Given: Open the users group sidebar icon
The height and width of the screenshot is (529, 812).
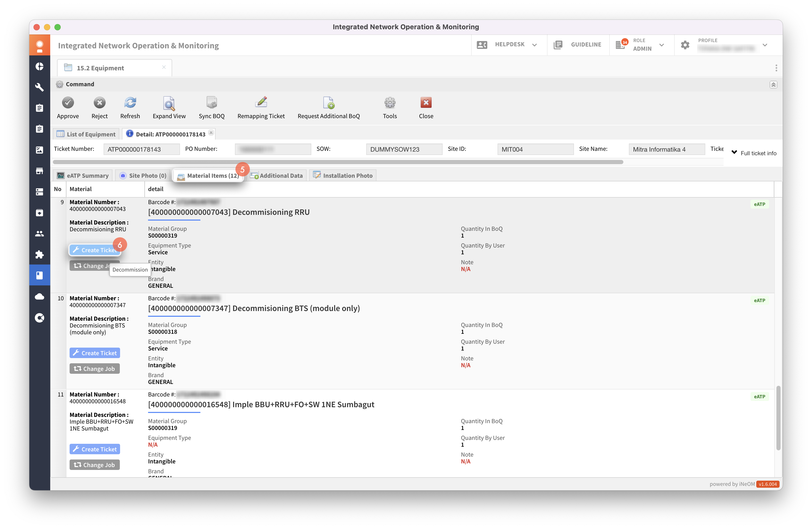Looking at the screenshot, I should click(40, 234).
